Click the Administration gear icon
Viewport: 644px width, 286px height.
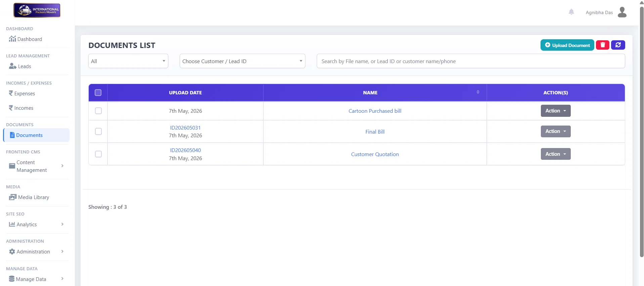(12, 251)
